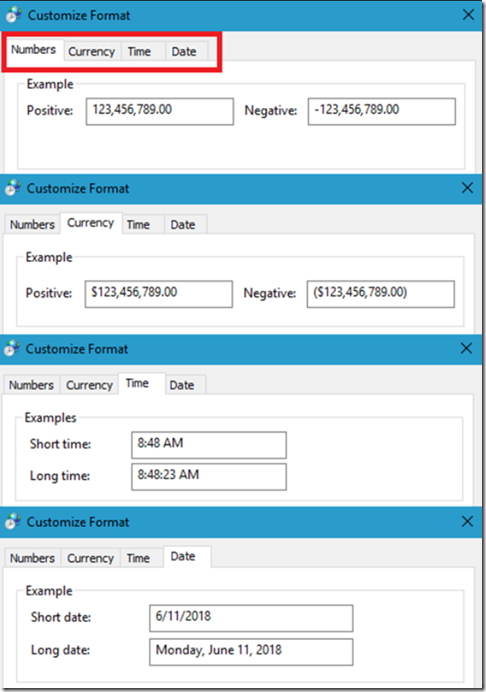Select Date tab in the topmost dialog
The width and height of the screenshot is (486, 692).
184,51
